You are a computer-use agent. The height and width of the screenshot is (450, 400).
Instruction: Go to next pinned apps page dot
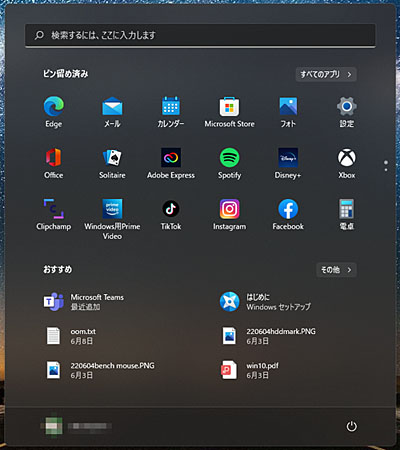[386, 170]
